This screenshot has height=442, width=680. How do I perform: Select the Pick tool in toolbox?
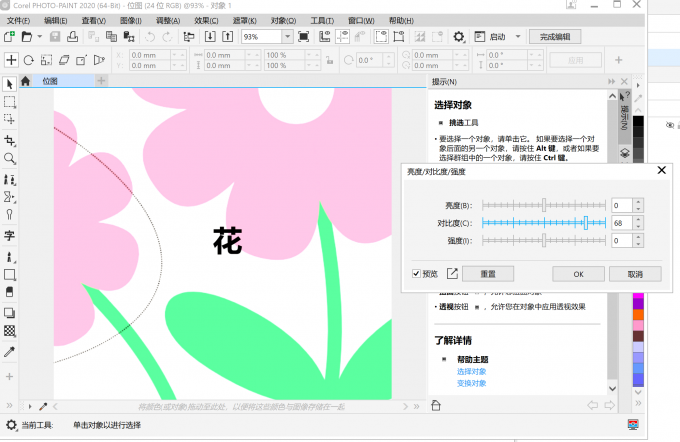[10, 84]
